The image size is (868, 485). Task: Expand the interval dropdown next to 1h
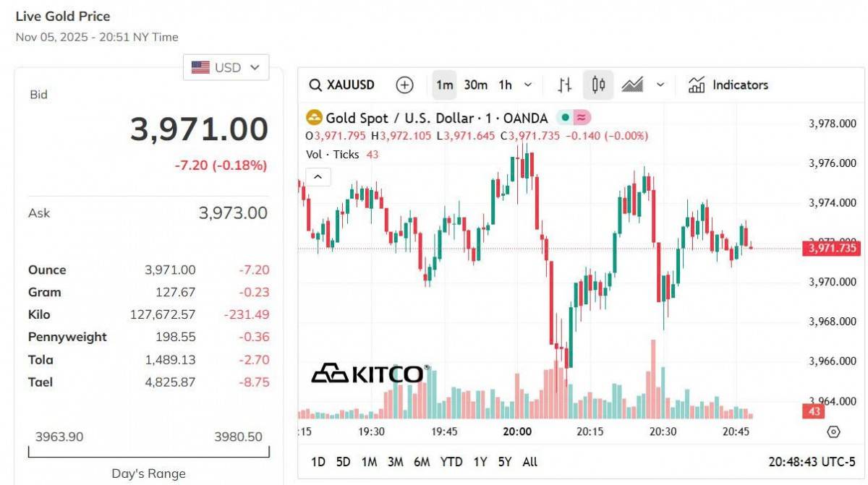point(529,85)
